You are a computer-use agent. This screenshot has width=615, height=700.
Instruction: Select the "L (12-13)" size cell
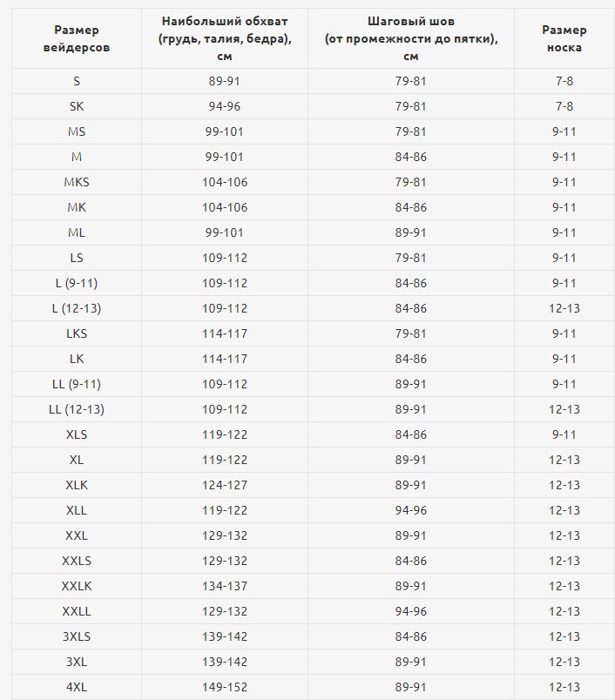(x=77, y=308)
